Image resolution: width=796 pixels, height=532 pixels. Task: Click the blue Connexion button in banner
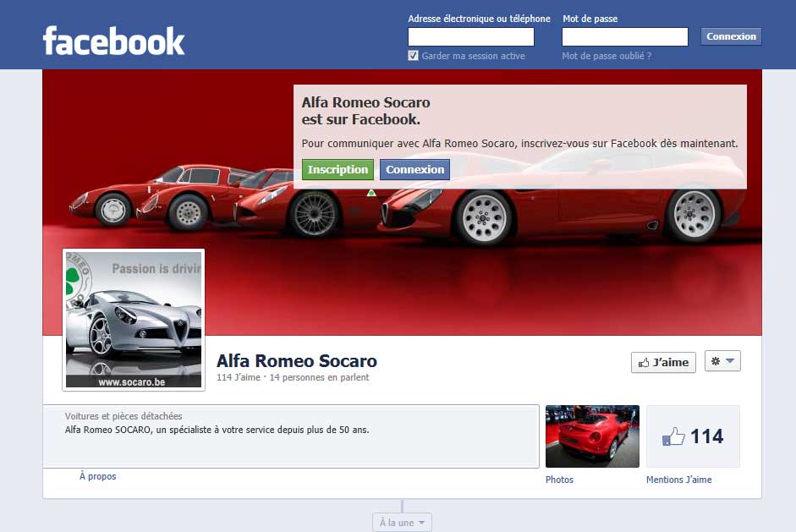[x=414, y=169]
